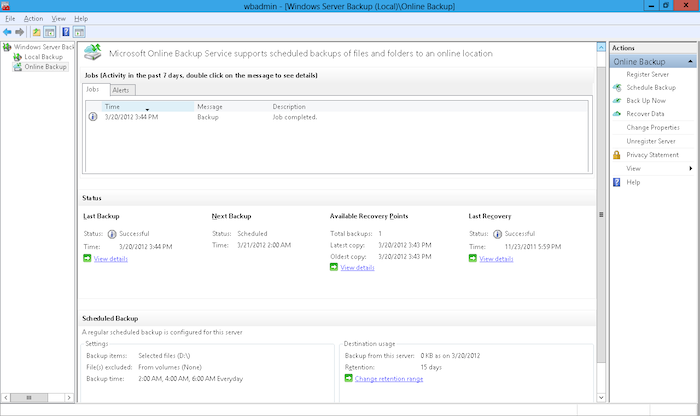Viewport: 700px width, 416px height.
Task: Select Local Backup in the tree
Action: point(44,57)
